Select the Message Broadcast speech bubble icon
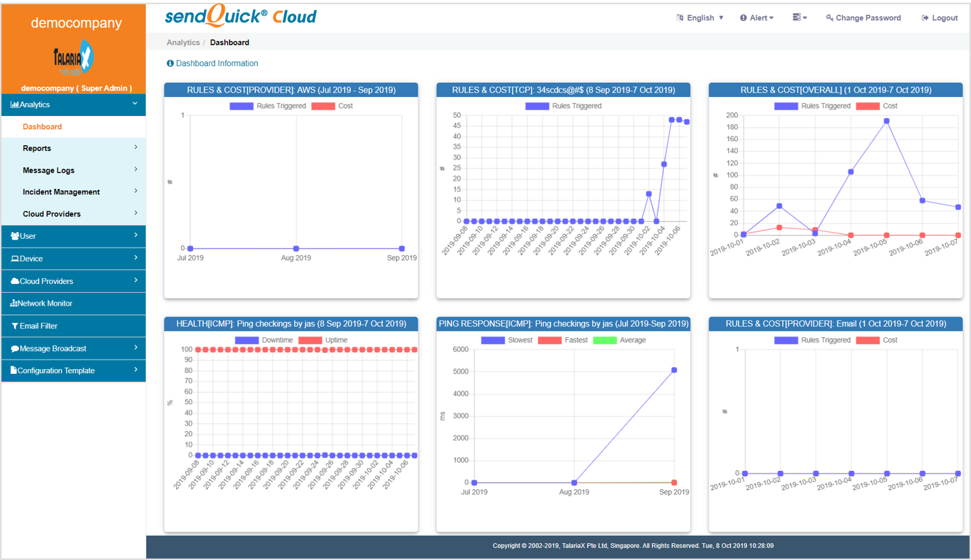This screenshot has width=971, height=560. pyautogui.click(x=14, y=348)
